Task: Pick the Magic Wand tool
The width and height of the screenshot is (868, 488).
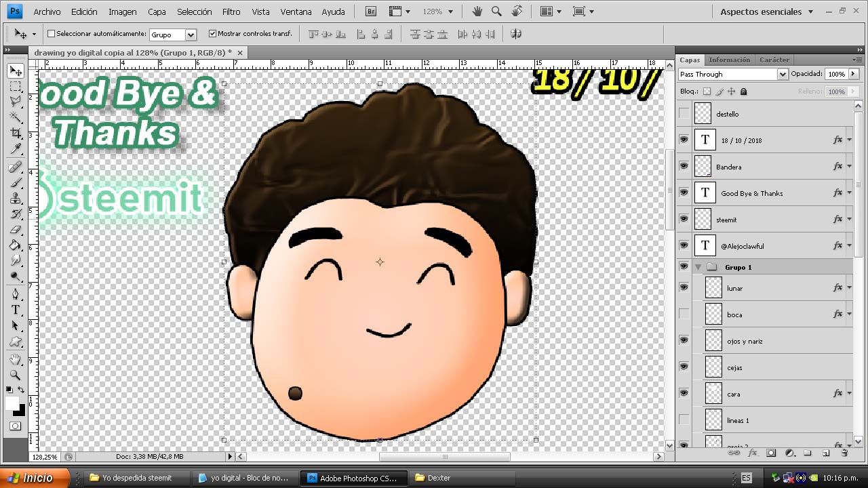Action: point(16,117)
